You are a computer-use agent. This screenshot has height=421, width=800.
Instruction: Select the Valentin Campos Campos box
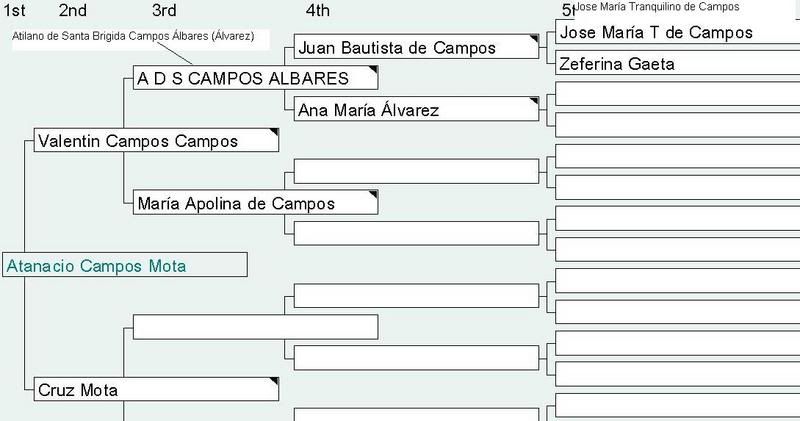pos(154,141)
